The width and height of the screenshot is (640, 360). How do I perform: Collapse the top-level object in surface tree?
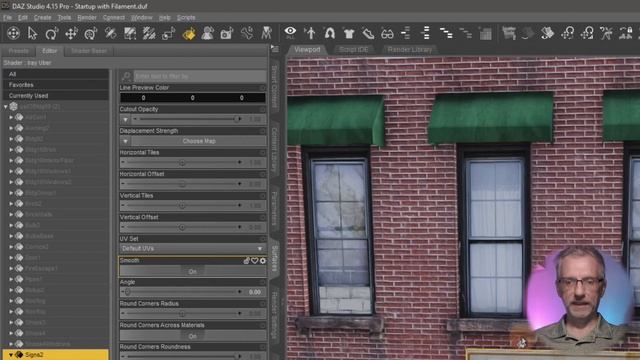[x=6, y=107]
